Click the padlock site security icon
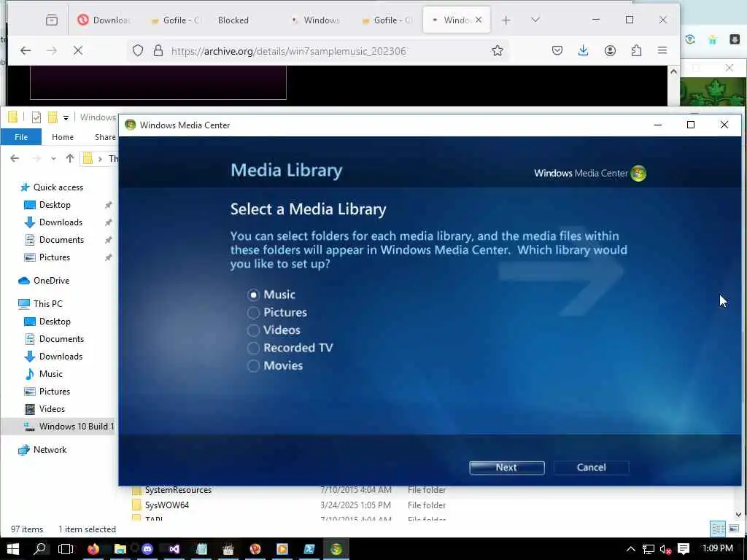The image size is (747, 560). 158,50
